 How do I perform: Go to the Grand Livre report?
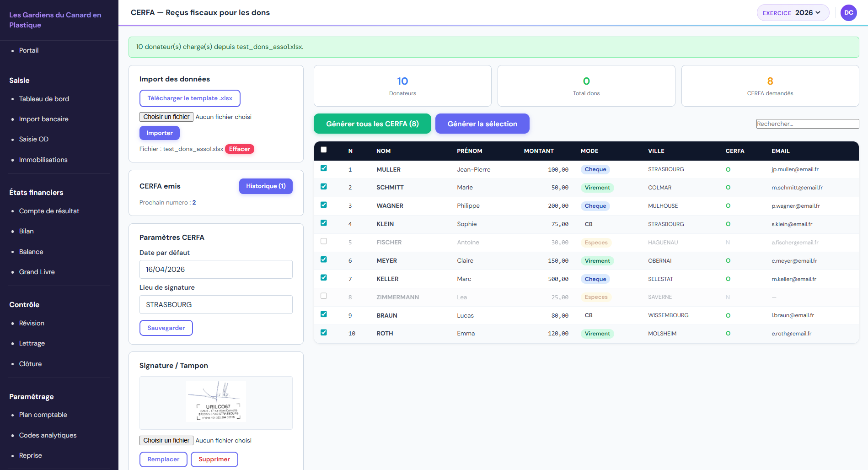pos(37,271)
